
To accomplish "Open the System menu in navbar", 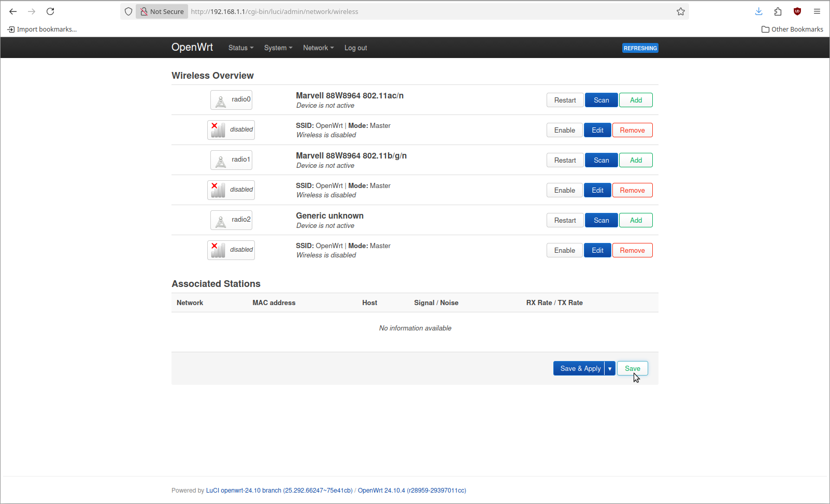I will (x=278, y=48).
